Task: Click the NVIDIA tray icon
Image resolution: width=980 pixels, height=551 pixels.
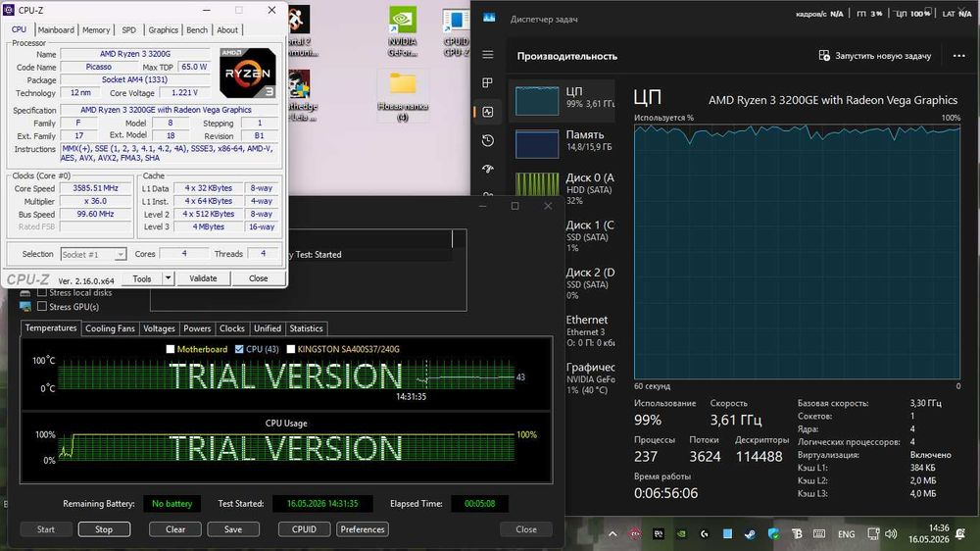Action: coord(681,534)
